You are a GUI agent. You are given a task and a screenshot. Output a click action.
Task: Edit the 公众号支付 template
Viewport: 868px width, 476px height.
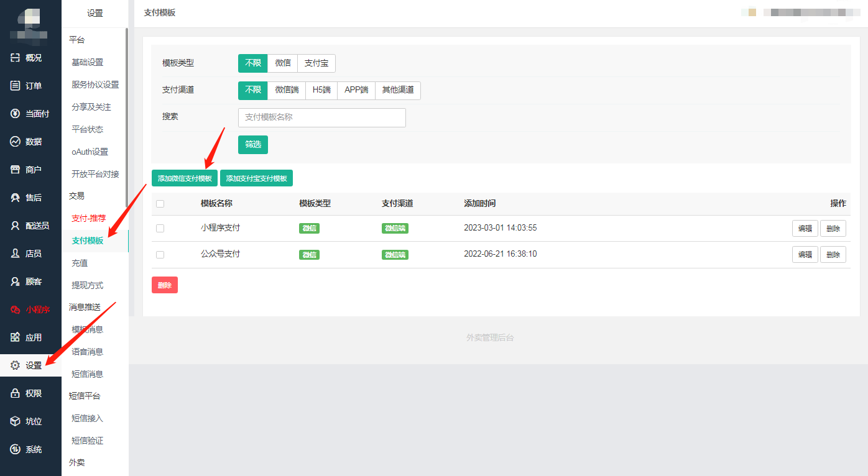click(x=805, y=255)
